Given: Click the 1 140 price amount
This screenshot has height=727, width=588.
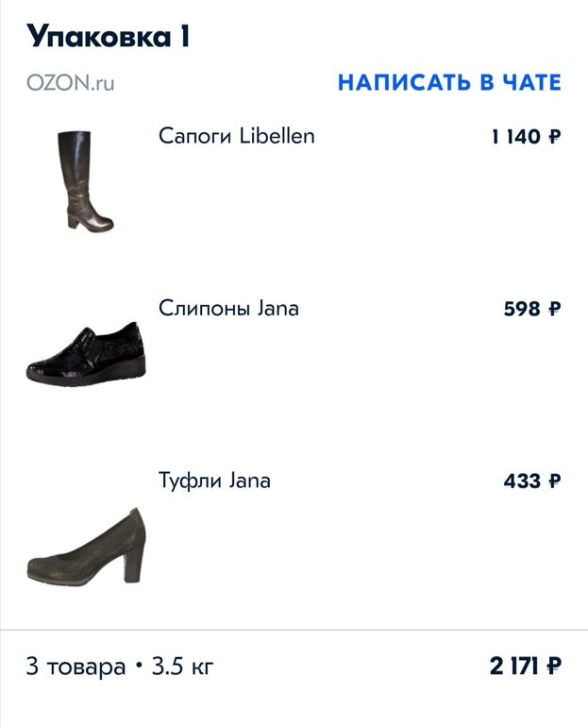Looking at the screenshot, I should pyautogui.click(x=515, y=137).
